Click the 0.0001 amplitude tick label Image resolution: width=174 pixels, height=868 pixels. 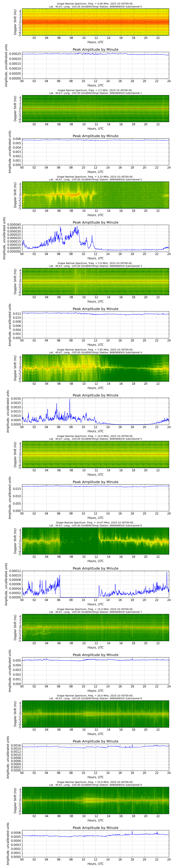click(15, 853)
